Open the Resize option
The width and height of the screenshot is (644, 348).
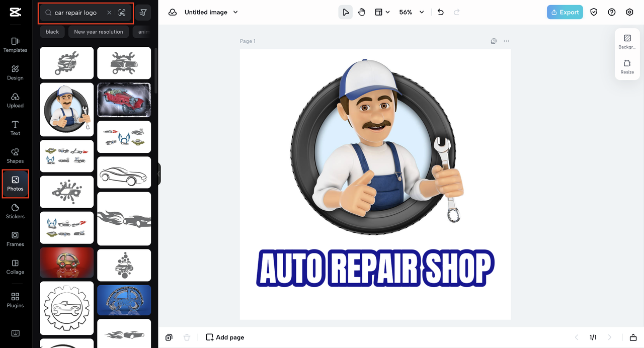coord(627,67)
